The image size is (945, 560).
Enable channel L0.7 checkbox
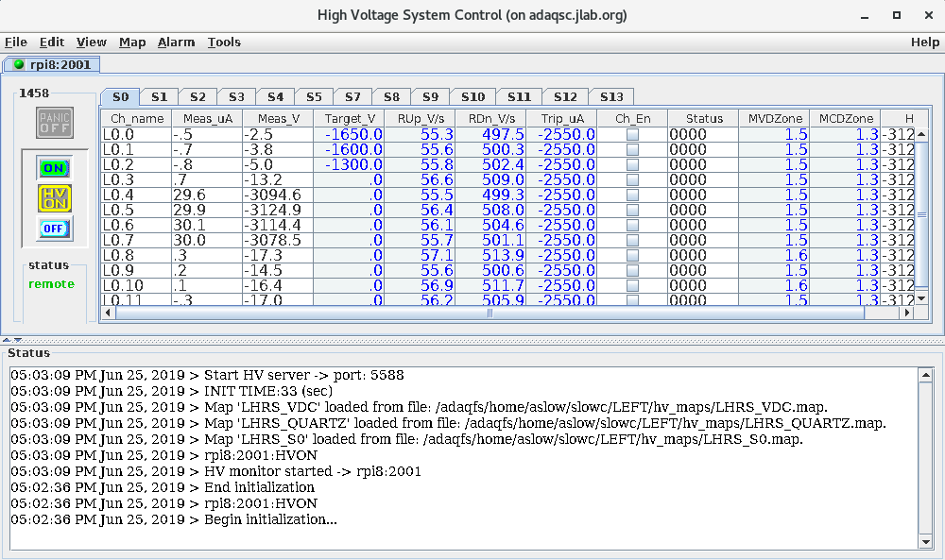coord(632,240)
